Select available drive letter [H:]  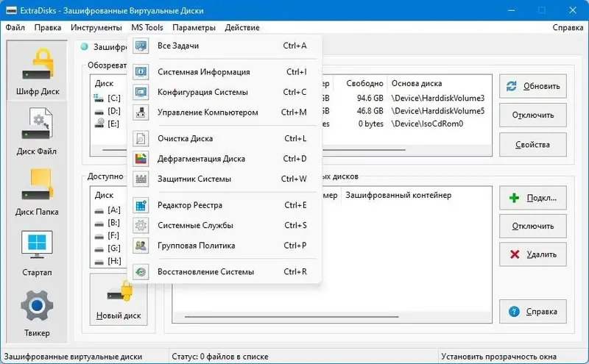click(109, 261)
